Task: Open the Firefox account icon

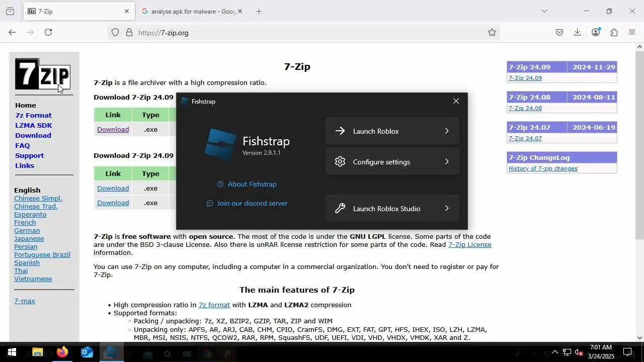Action: (596, 32)
